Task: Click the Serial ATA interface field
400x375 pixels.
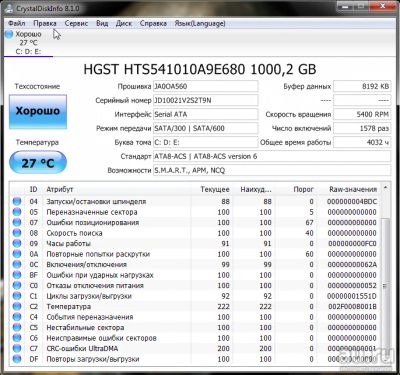Action: point(205,114)
